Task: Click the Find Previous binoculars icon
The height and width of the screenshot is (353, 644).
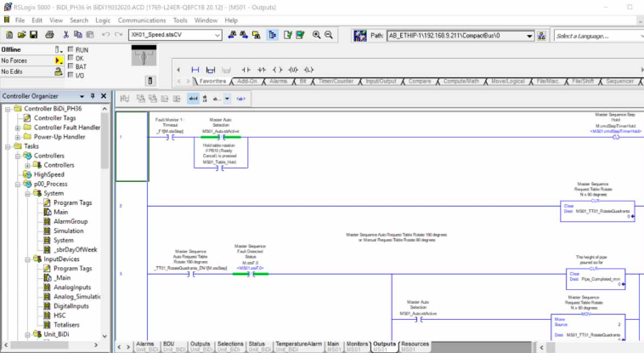Action: [232, 35]
